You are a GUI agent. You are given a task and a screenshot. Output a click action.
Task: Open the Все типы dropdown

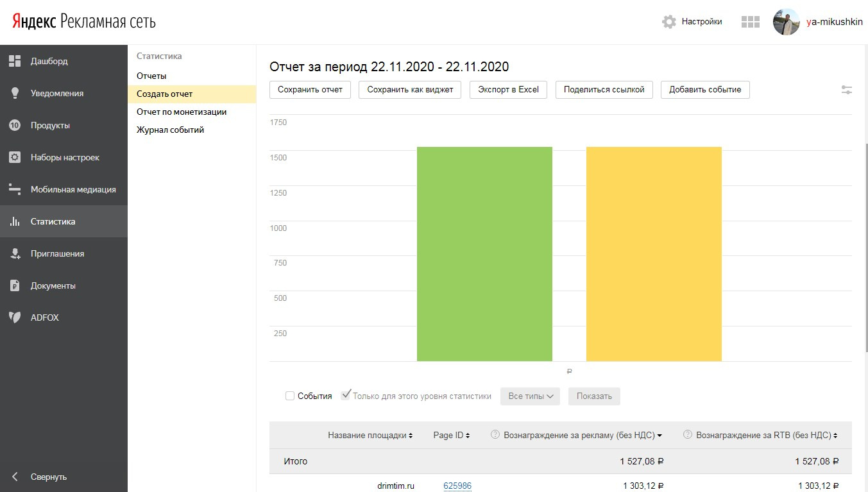(530, 396)
